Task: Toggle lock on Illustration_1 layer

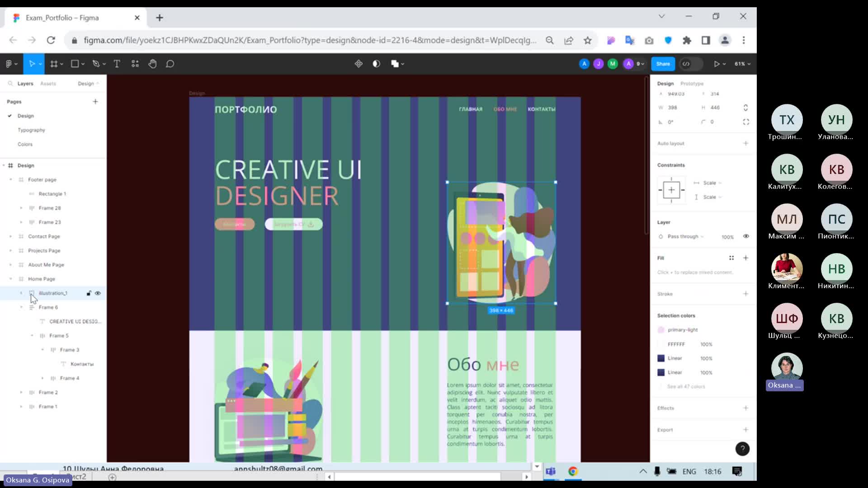Action: pyautogui.click(x=89, y=293)
